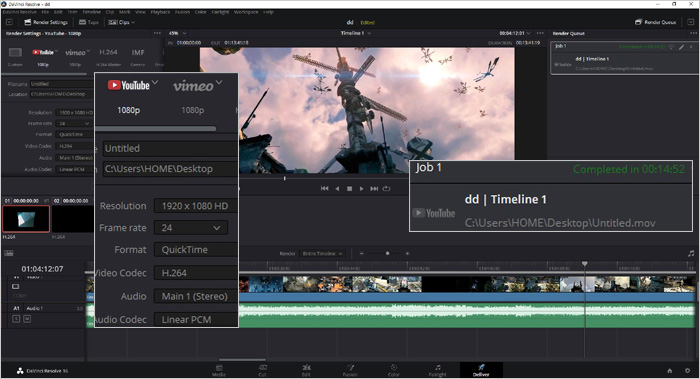Select clip 01 thumbnail
Viewport: 700px width, 379px height.
(x=26, y=219)
